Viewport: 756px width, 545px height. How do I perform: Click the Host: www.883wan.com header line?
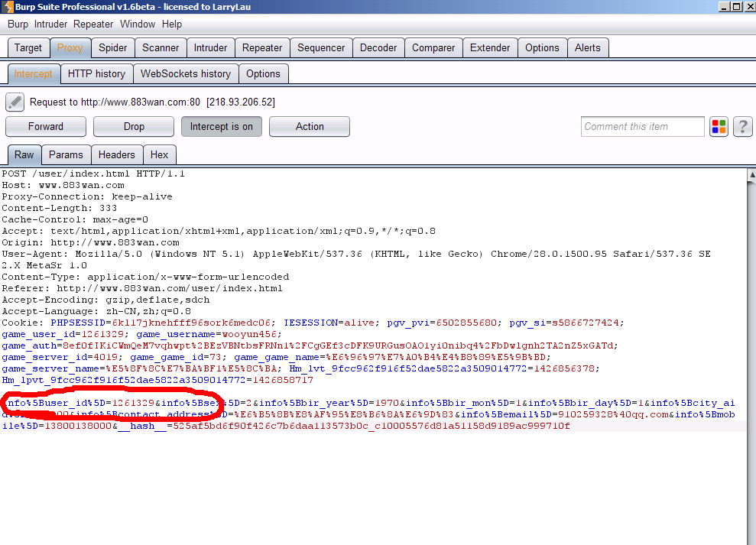pos(63,185)
